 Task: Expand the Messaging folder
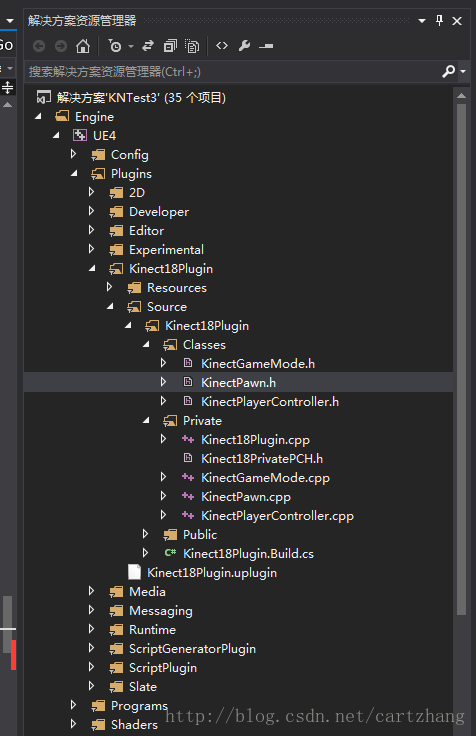[x=92, y=610]
